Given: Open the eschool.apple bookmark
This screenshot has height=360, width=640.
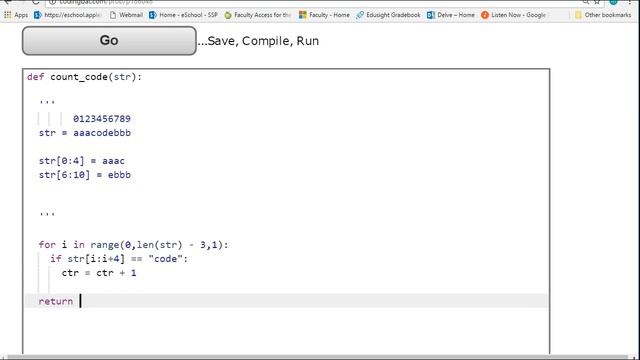Looking at the screenshot, I should 67,15.
